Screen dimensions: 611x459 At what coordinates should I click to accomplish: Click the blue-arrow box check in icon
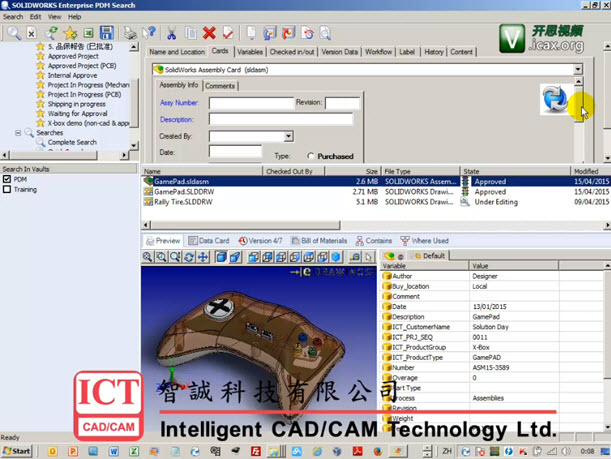click(270, 33)
